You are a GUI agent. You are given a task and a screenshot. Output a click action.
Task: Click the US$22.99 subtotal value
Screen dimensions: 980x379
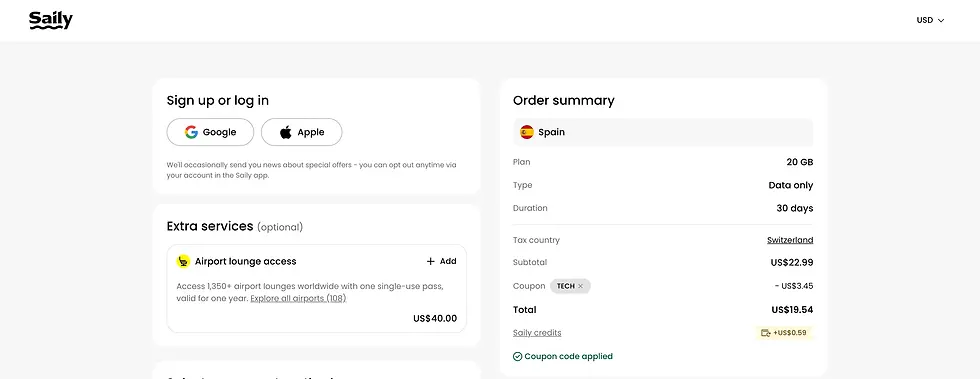(792, 263)
